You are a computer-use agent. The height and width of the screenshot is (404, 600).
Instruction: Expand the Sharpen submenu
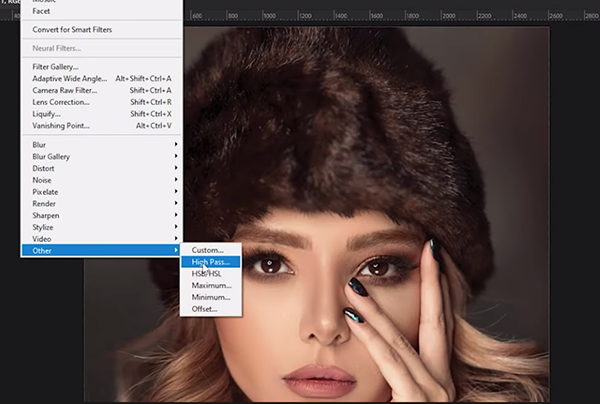tap(101, 215)
